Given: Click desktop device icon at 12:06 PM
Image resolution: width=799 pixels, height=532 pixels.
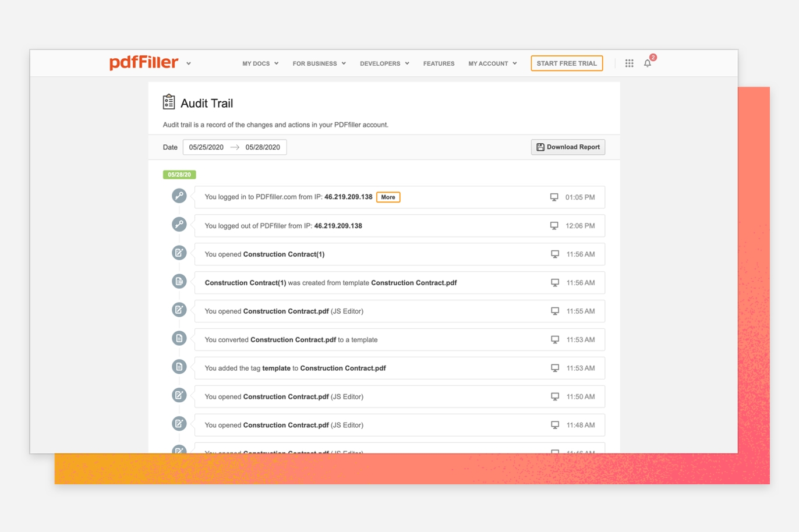Looking at the screenshot, I should coord(554,226).
